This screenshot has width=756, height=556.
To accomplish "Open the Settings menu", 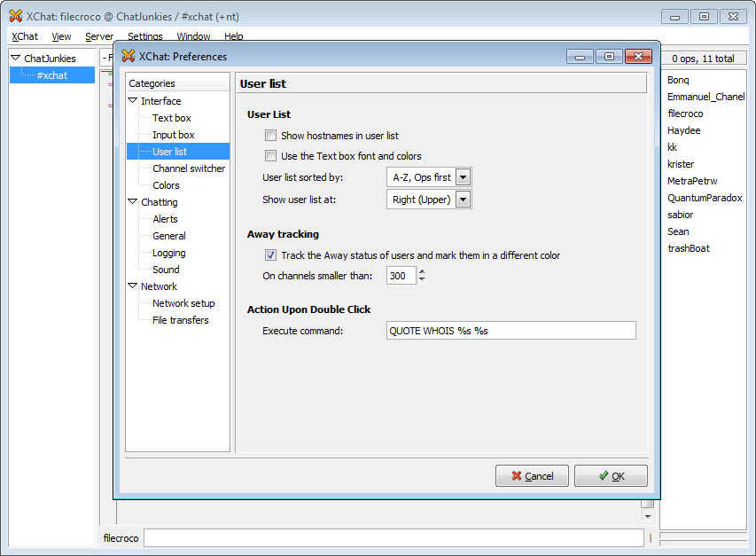I will click(x=145, y=36).
